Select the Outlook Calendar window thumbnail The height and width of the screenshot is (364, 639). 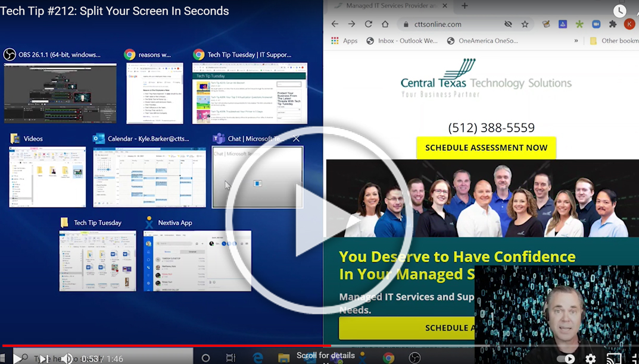point(149,177)
